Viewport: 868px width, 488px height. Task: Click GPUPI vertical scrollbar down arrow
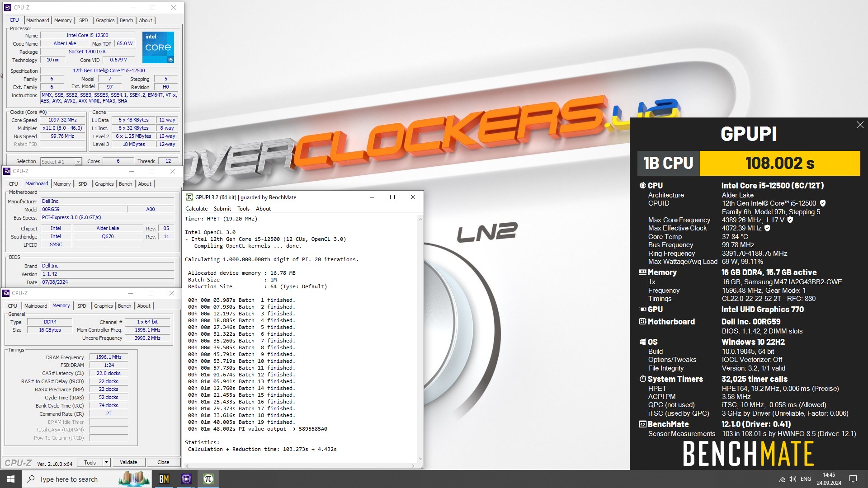click(x=420, y=458)
